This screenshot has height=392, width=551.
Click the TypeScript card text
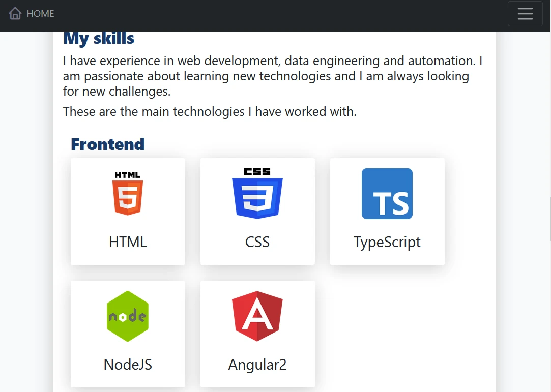[x=387, y=242]
